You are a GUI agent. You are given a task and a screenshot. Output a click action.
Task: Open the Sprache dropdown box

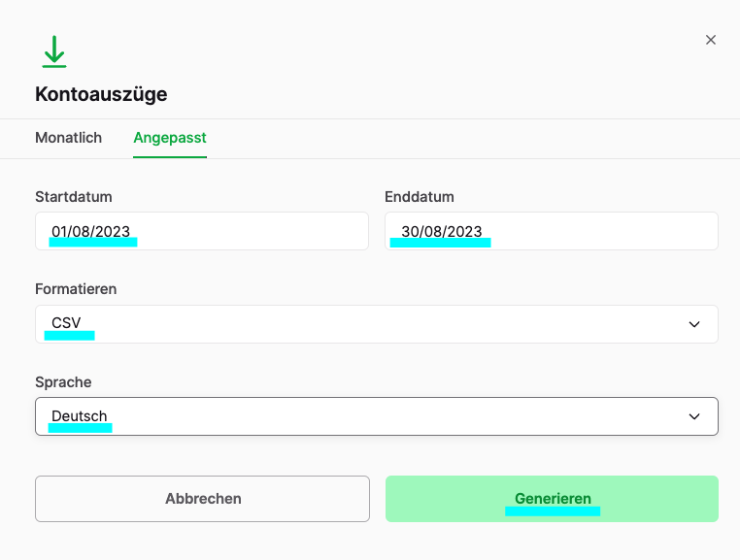pyautogui.click(x=376, y=416)
